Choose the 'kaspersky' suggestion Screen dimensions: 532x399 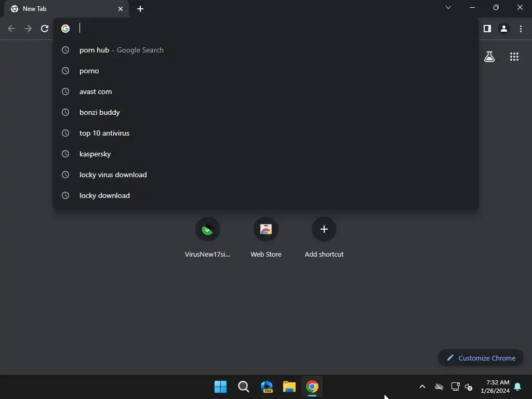pos(266,154)
